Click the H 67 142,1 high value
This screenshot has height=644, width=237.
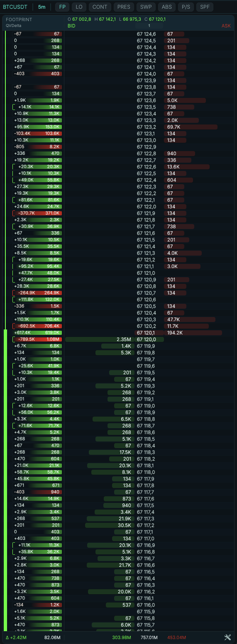click(105, 20)
